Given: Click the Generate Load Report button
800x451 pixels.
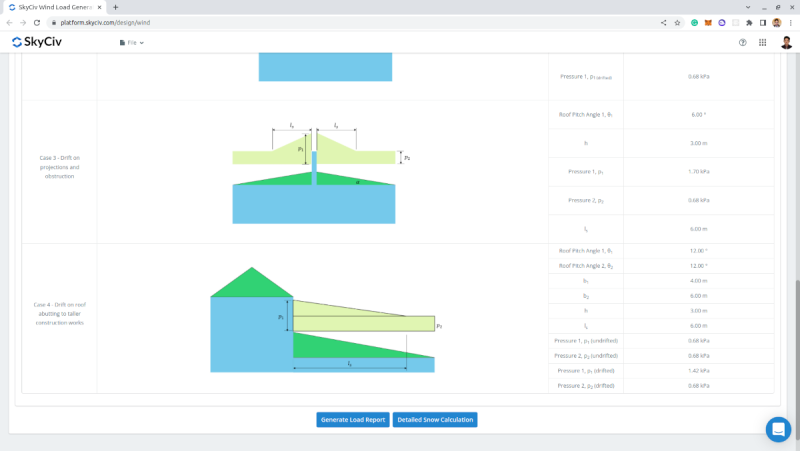Looking at the screenshot, I should click(x=352, y=419).
